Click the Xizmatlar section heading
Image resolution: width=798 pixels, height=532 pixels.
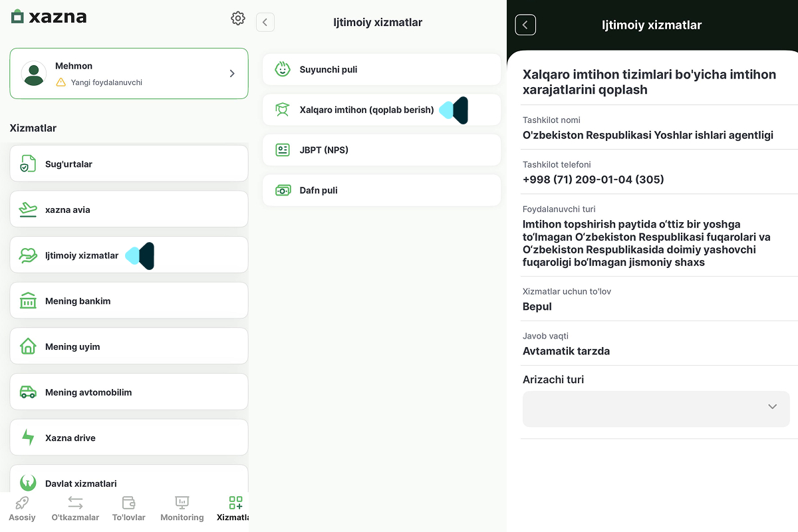point(33,128)
